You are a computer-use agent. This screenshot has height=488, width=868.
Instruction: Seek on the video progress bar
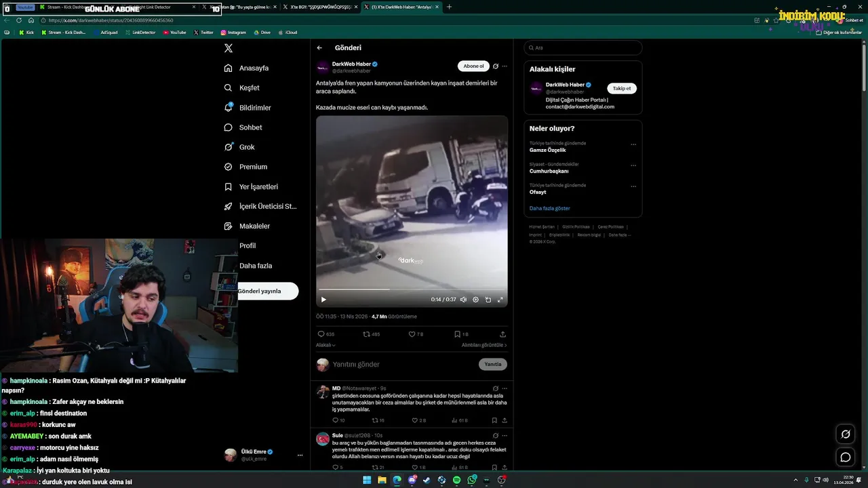click(412, 289)
